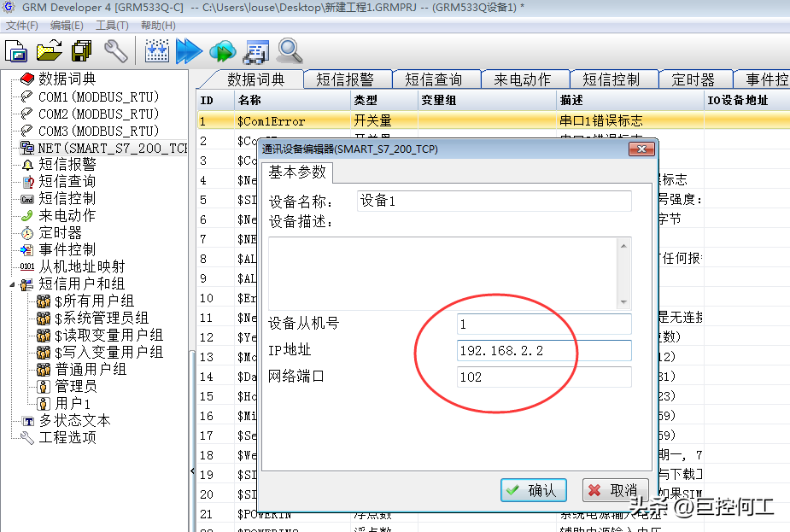Click the Save All floppy disks icon
This screenshot has width=790, height=532.
(x=82, y=51)
